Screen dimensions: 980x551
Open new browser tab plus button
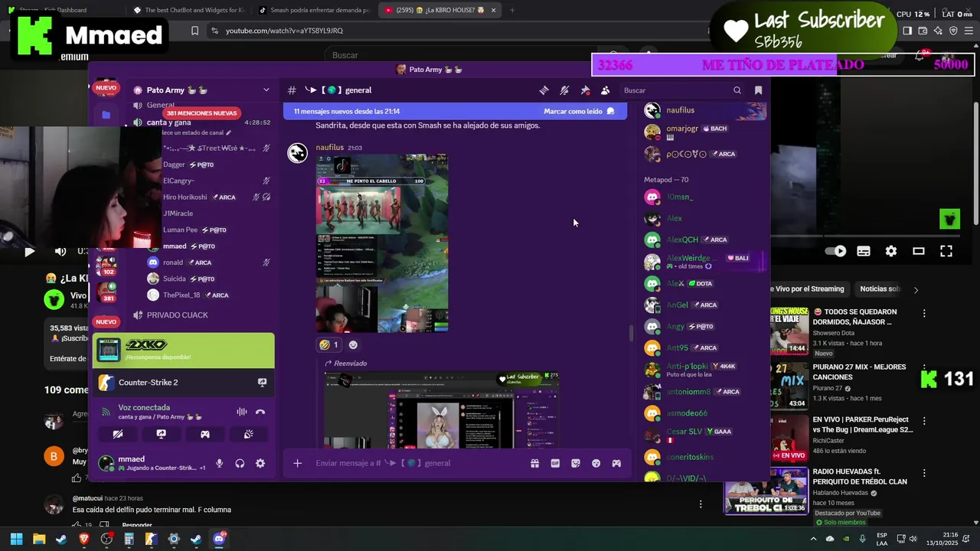512,10
